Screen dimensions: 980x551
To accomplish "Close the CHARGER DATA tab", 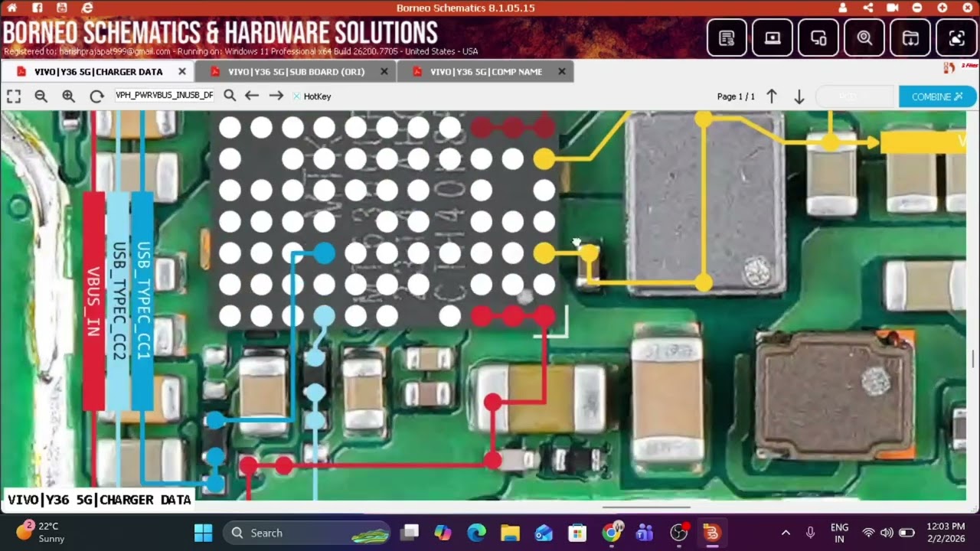I will click(x=182, y=71).
